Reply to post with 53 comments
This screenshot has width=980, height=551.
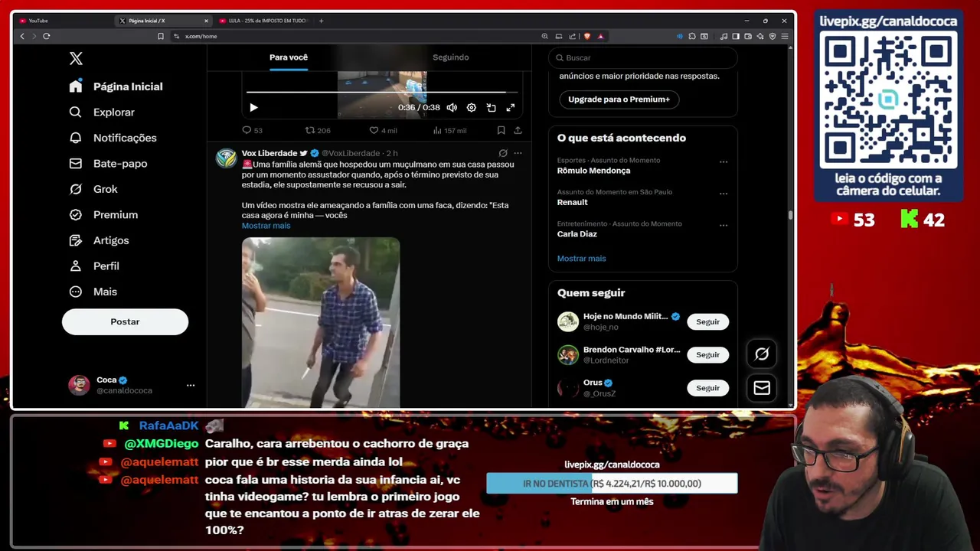point(252,130)
